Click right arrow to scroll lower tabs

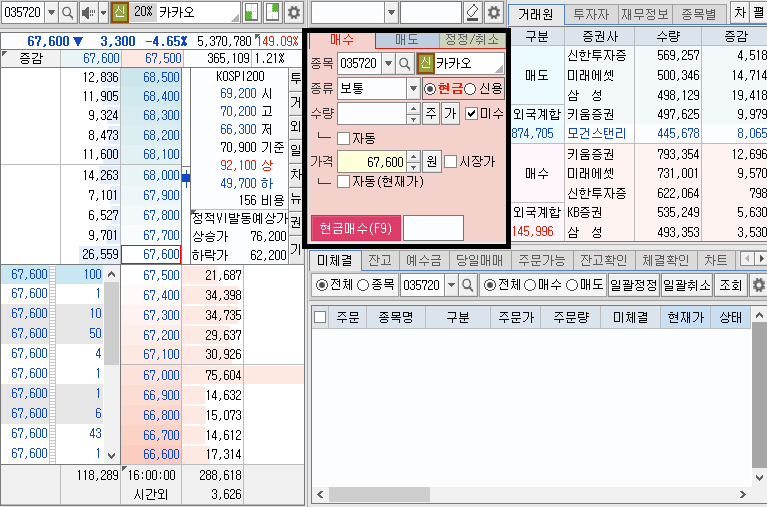click(x=761, y=258)
